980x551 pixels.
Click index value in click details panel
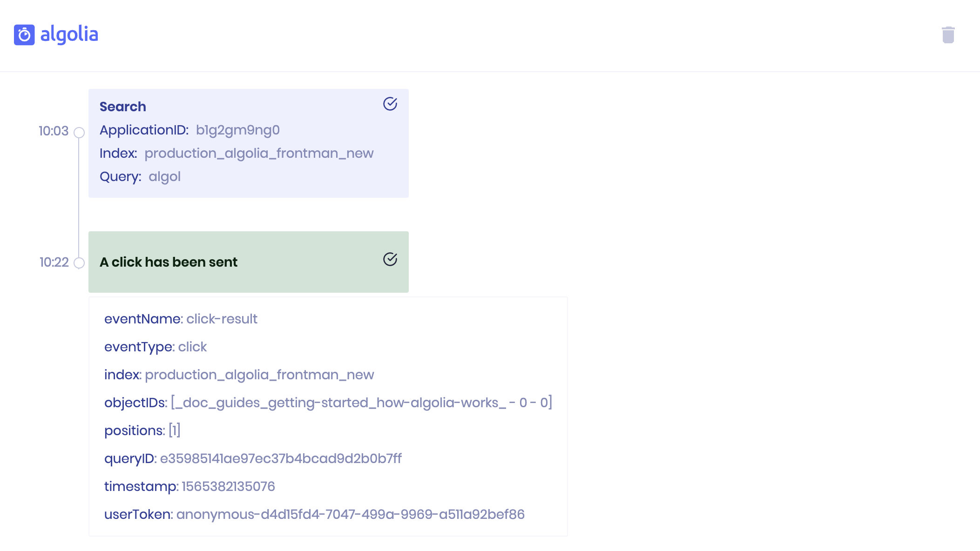tap(259, 375)
